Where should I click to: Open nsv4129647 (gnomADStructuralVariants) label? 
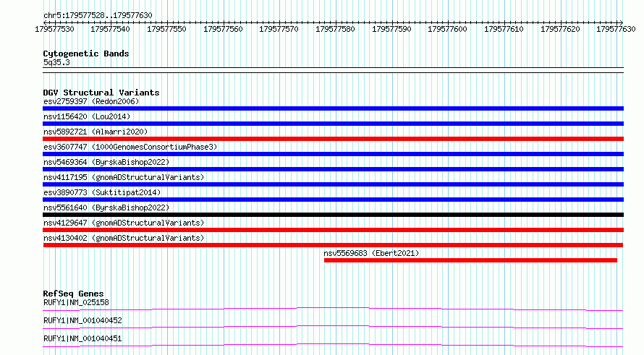click(x=124, y=223)
